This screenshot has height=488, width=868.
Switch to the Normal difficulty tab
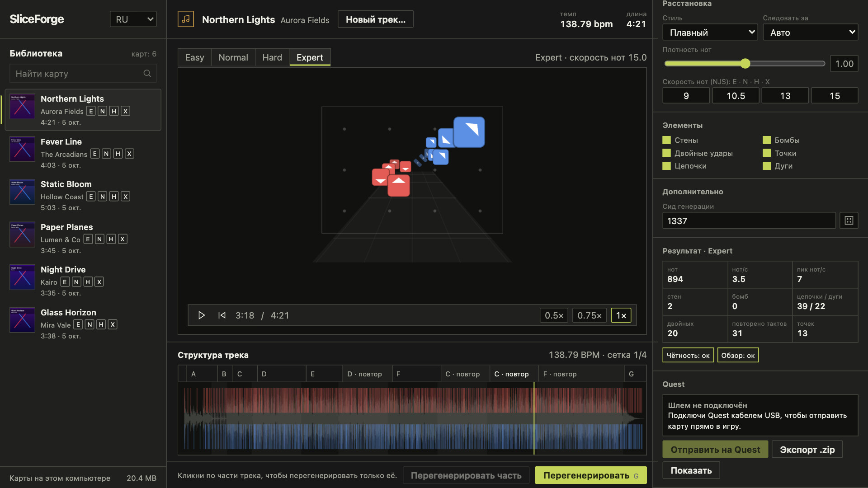click(x=233, y=57)
